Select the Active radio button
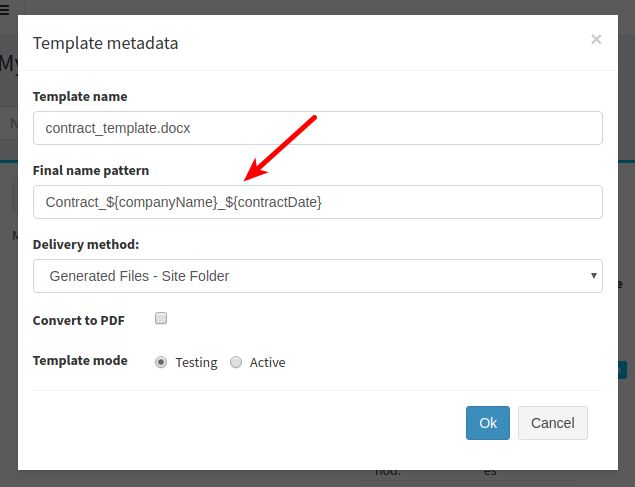Screen dimensions: 635x487 (236, 362)
